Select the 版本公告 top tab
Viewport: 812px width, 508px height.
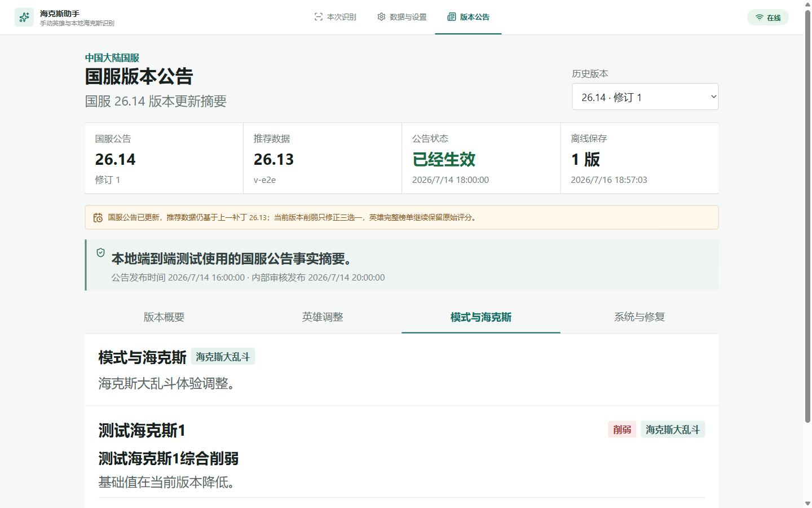(468, 17)
